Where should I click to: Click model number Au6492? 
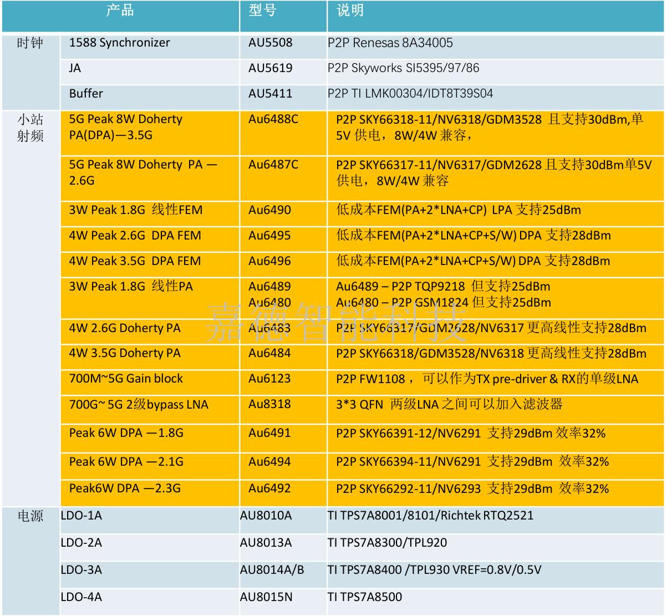pos(269,488)
